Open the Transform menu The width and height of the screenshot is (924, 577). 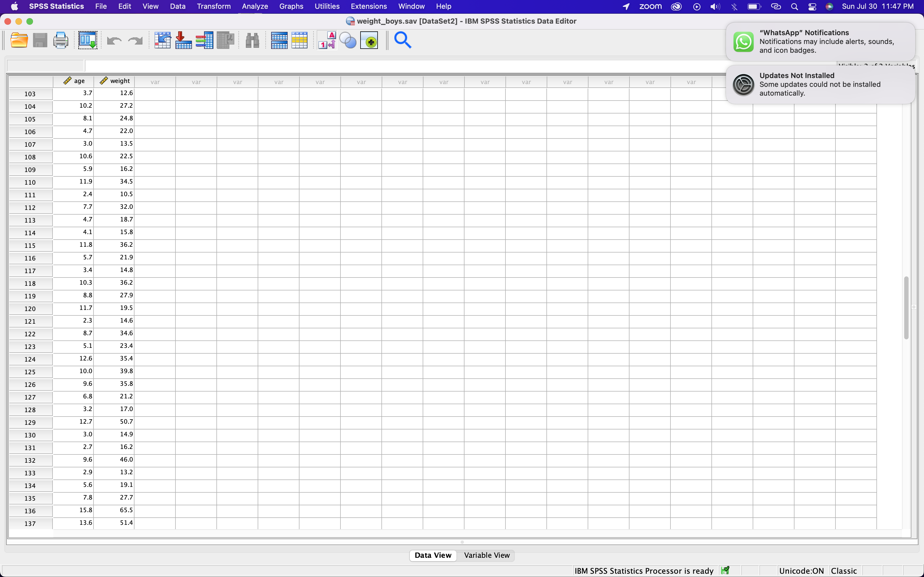point(213,6)
